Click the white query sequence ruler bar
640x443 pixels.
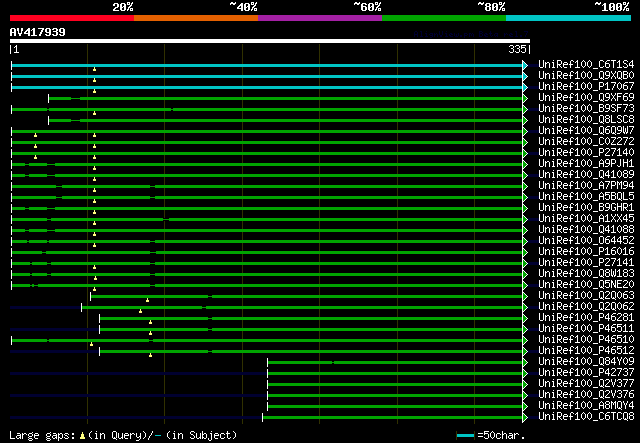269,41
